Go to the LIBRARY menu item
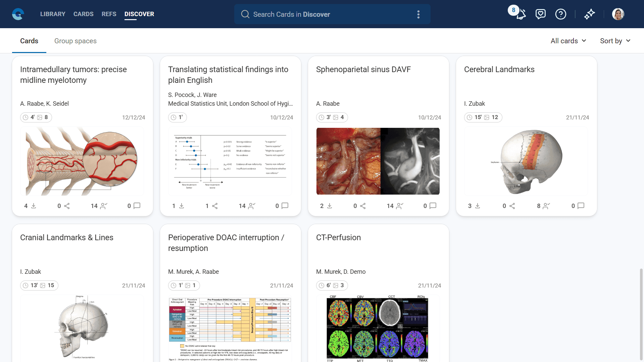This screenshot has width=644, height=362. tap(53, 14)
